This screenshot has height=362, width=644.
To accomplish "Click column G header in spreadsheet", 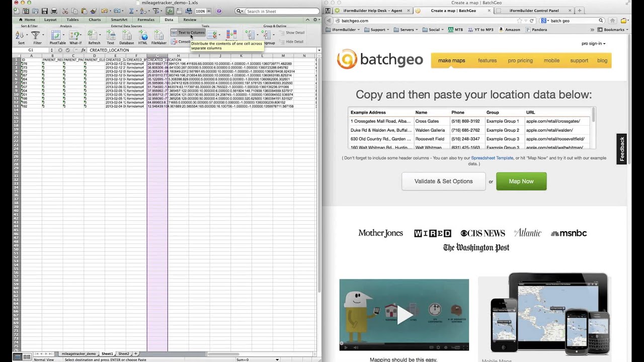I will tap(157, 56).
